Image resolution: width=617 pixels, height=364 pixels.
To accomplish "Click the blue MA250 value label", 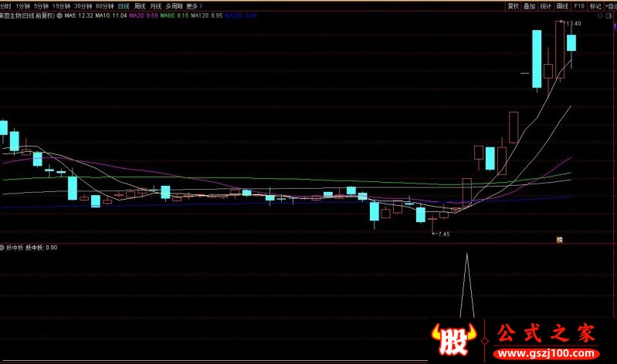I will [241, 15].
